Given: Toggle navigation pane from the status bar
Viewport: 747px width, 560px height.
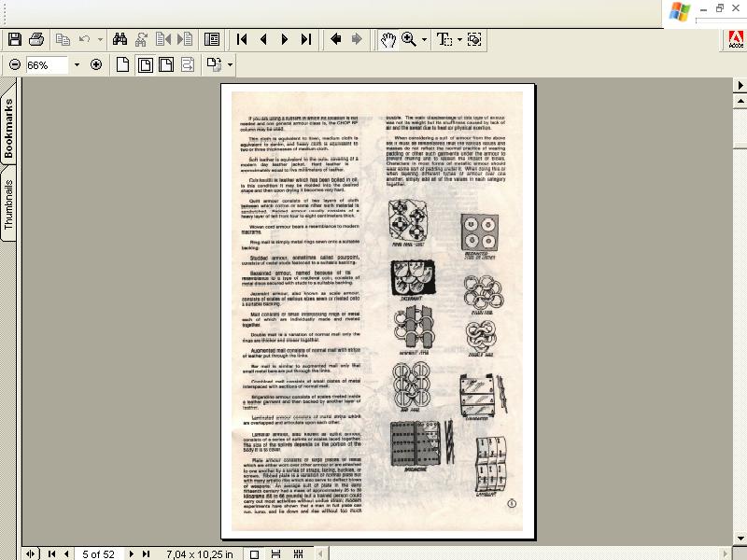Looking at the screenshot, I should [x=30, y=553].
